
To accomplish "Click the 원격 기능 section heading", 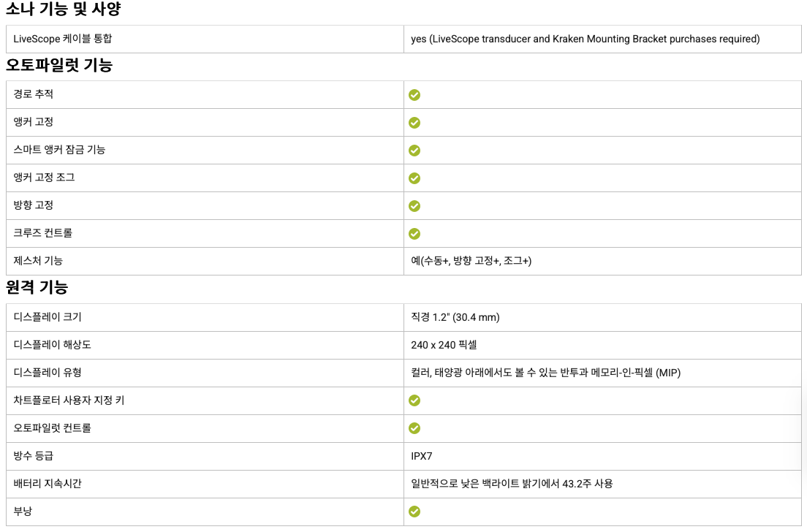I will tap(47, 287).
